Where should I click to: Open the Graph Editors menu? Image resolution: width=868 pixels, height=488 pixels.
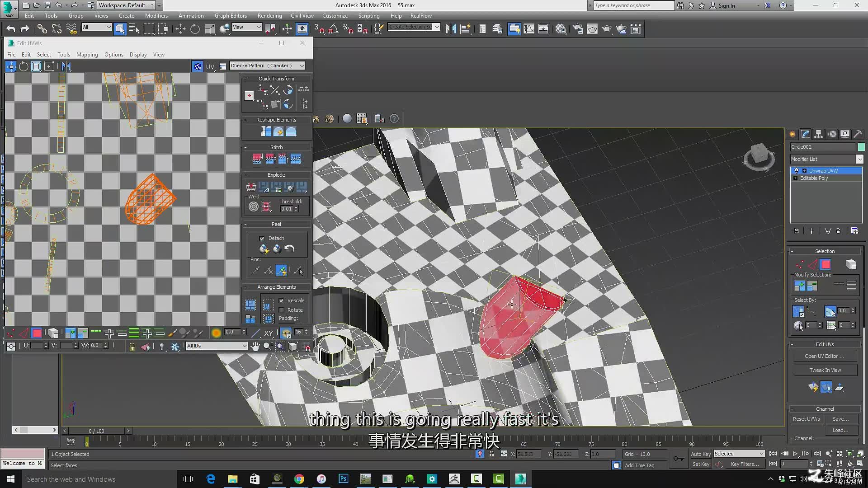pyautogui.click(x=231, y=15)
